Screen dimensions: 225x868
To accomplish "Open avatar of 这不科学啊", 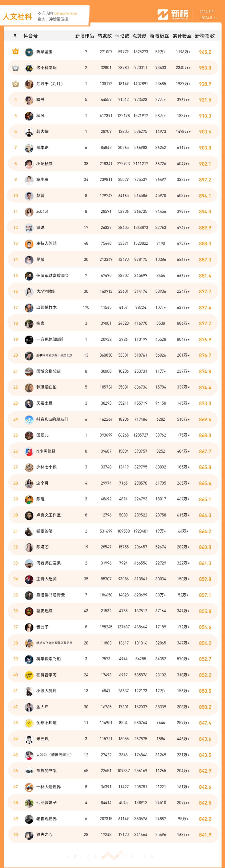I will [29, 68].
